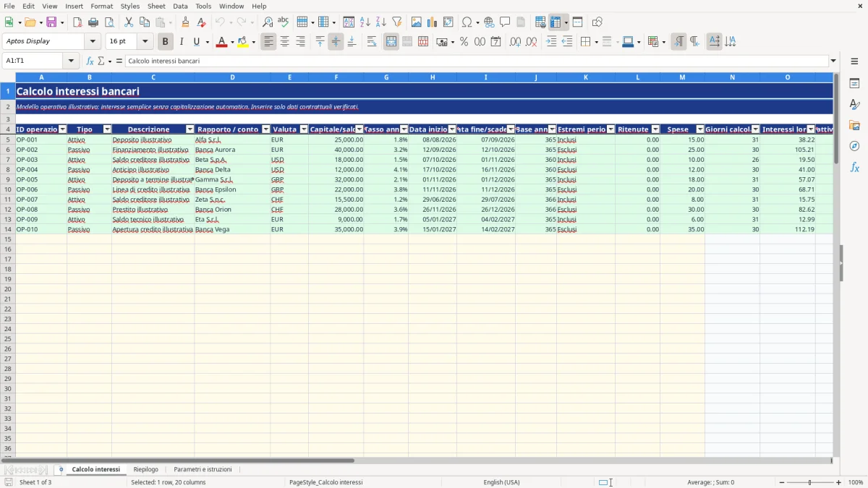Clone formatting with paintbrush icon
Screen dimensions: 868x488
click(185, 22)
